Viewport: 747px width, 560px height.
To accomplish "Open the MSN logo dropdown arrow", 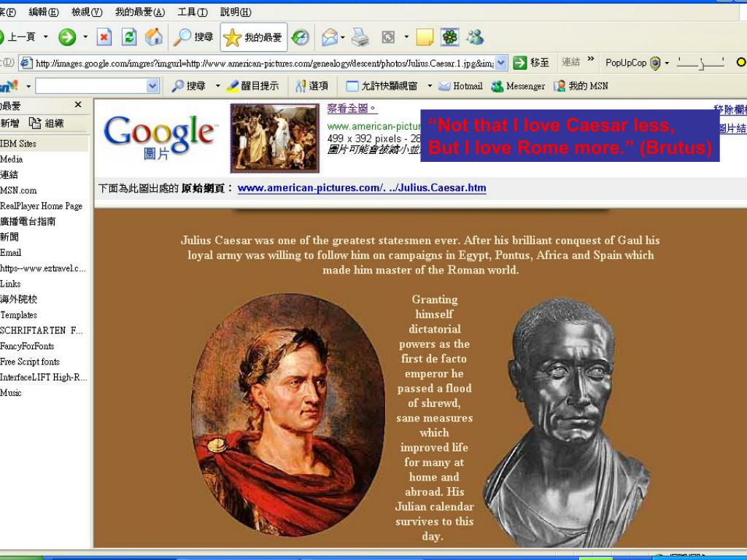I will pyautogui.click(x=28, y=86).
